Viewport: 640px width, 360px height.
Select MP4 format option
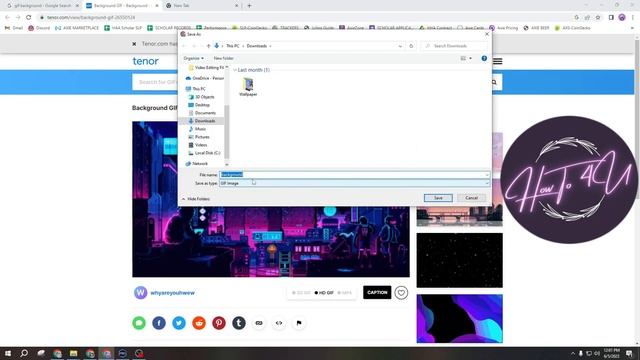coord(344,293)
